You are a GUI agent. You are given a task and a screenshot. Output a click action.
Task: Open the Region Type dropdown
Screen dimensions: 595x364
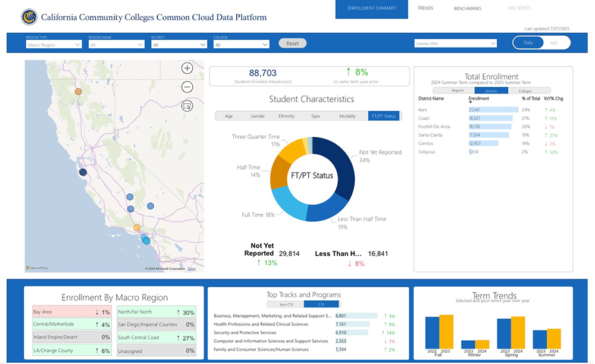click(54, 44)
